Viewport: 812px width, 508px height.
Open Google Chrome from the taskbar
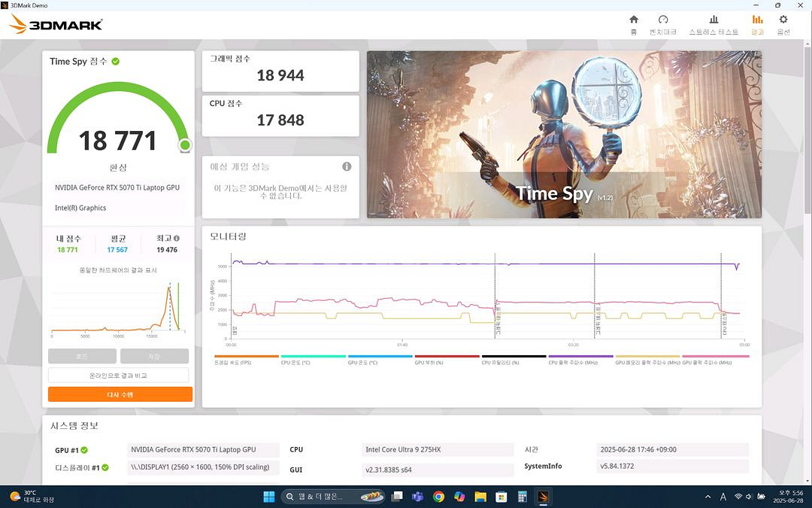click(x=438, y=497)
